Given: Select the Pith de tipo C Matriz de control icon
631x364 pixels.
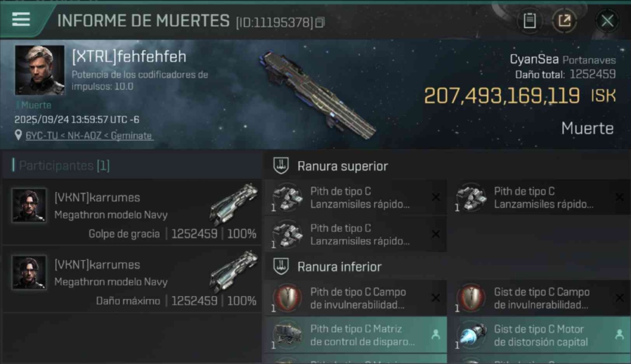Looking at the screenshot, I should 287,335.
